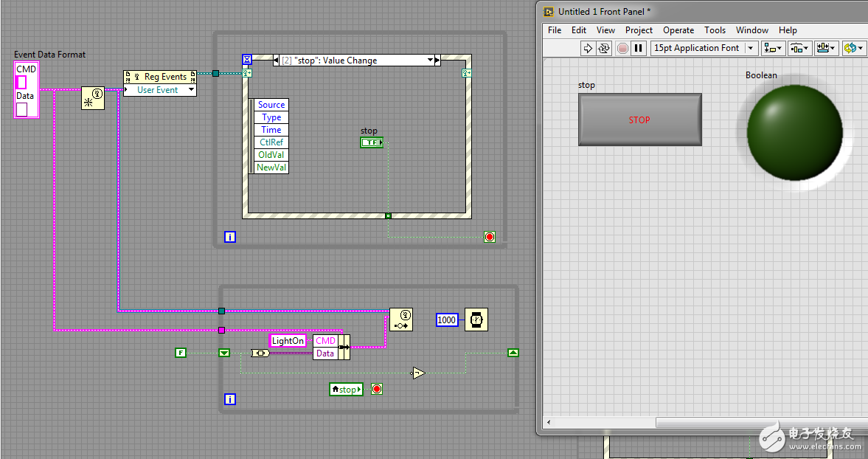Screen dimensions: 868x459
Task: Click the CMD string field in cluster
Action: tap(21, 83)
